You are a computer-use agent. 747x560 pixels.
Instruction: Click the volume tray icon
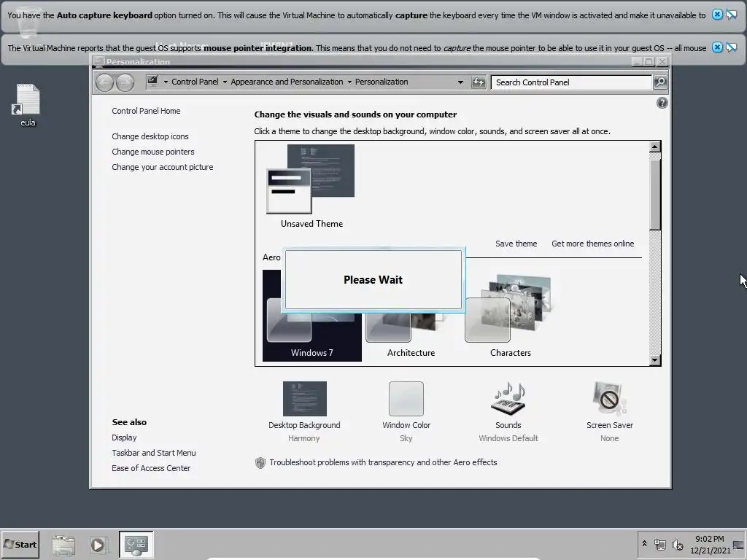tap(677, 544)
